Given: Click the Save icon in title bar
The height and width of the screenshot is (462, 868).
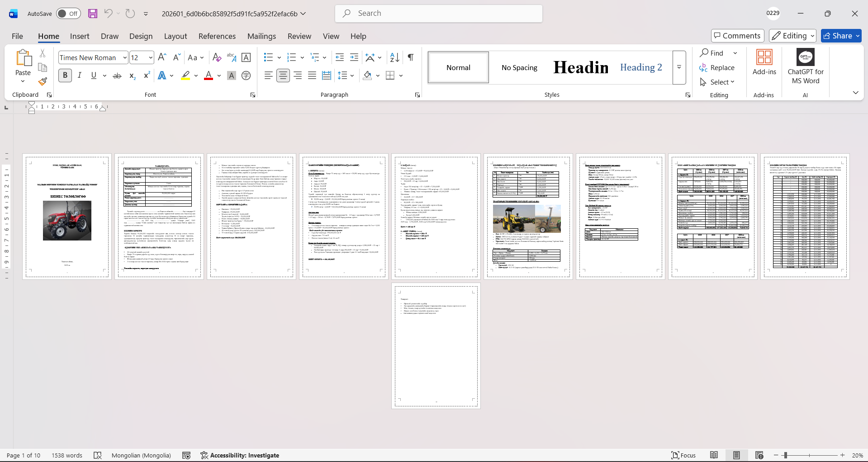Looking at the screenshot, I should point(93,14).
